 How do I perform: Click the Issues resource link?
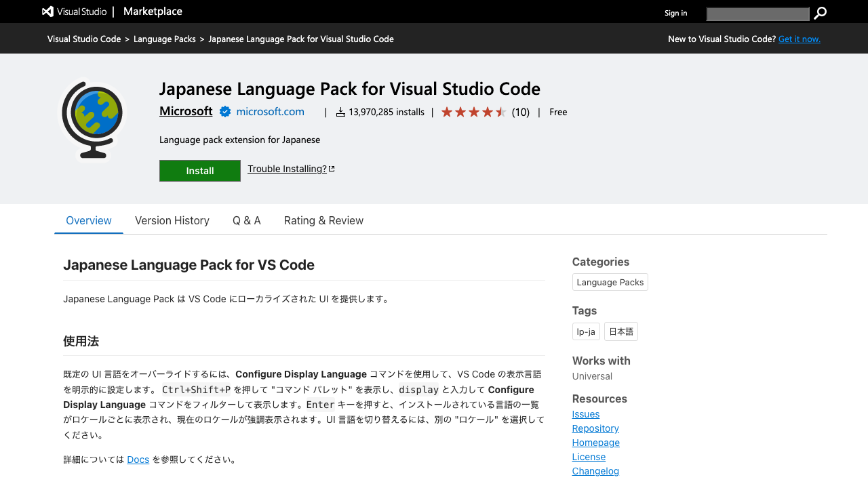tap(585, 413)
